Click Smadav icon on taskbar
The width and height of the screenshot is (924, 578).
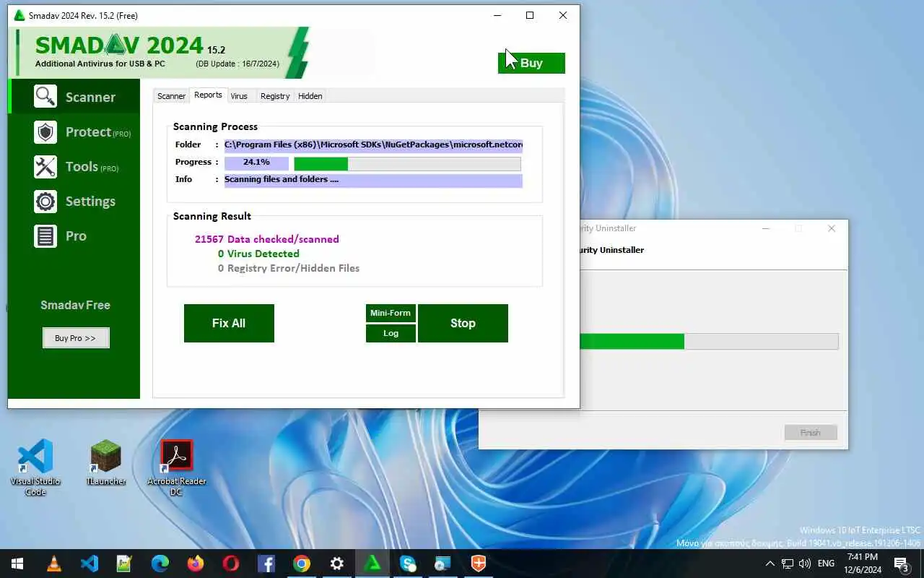click(x=372, y=564)
